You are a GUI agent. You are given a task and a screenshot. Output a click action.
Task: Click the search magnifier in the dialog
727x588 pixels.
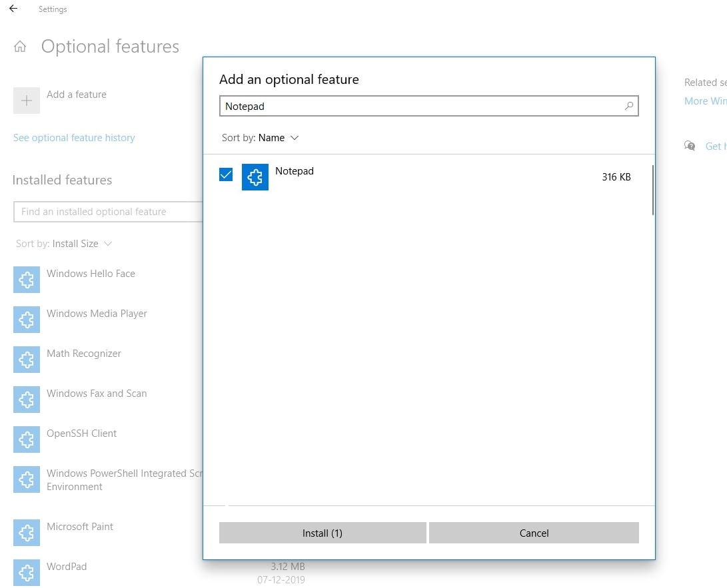click(628, 106)
